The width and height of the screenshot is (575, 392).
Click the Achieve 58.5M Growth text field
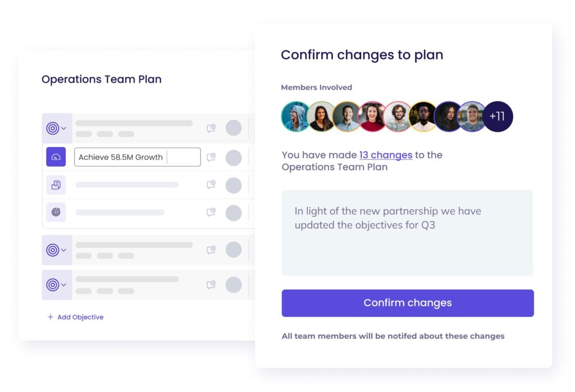click(x=138, y=157)
